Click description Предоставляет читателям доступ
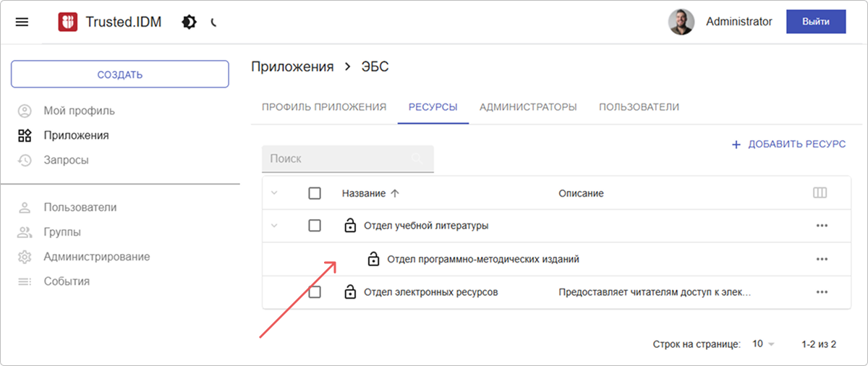The image size is (868, 366). pos(655,292)
